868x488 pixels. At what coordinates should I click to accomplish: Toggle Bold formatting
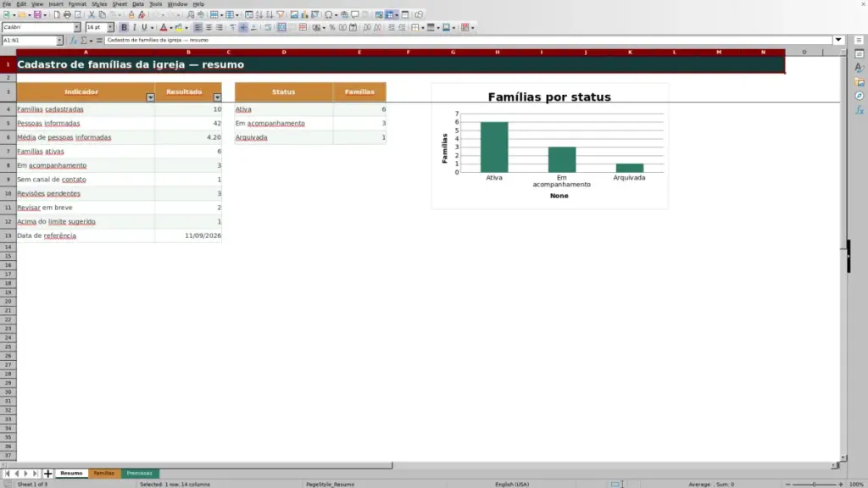pos(124,28)
